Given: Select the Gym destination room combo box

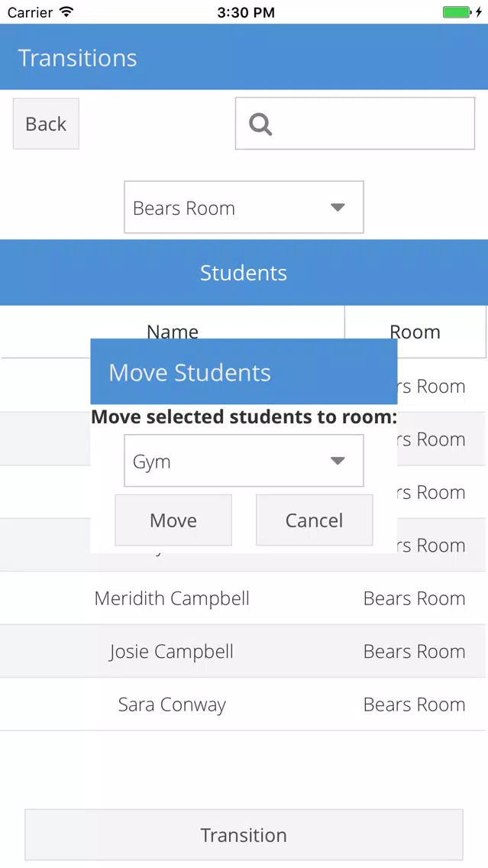Looking at the screenshot, I should [x=244, y=461].
